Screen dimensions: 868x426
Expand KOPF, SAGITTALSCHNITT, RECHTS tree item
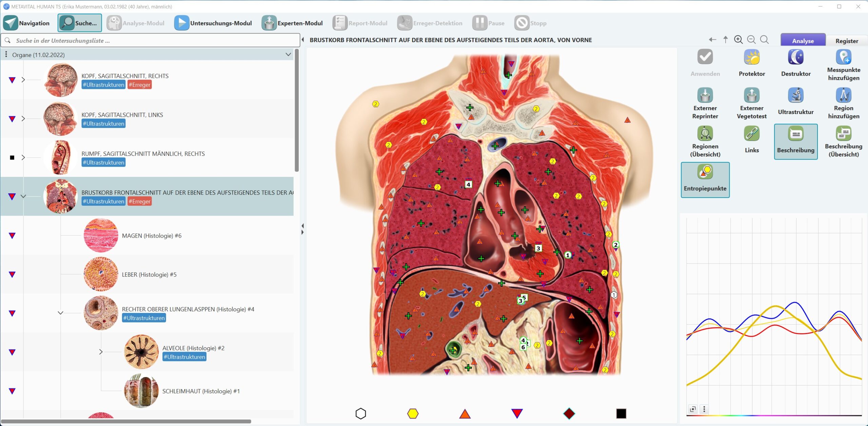23,80
